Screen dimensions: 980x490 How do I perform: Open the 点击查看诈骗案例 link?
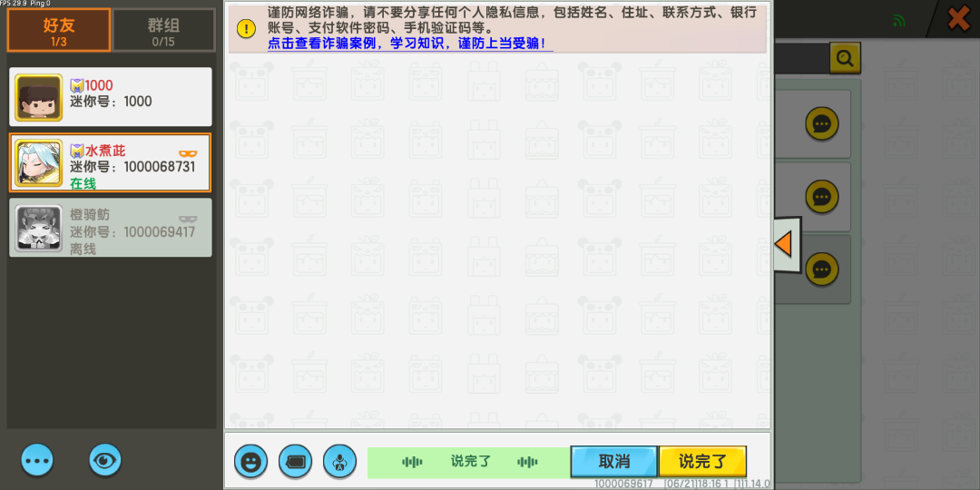(408, 44)
